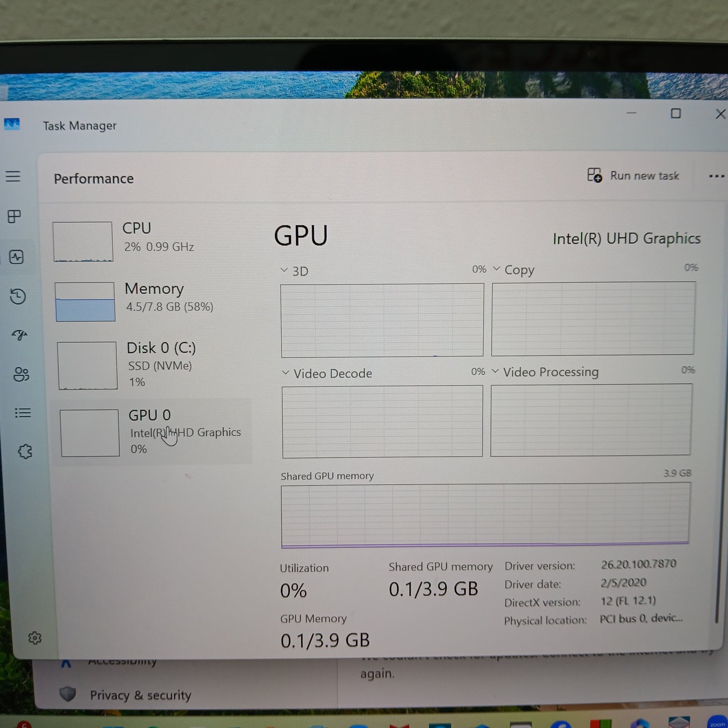728x728 pixels.
Task: Open the App history sidebar icon
Action: 18,296
